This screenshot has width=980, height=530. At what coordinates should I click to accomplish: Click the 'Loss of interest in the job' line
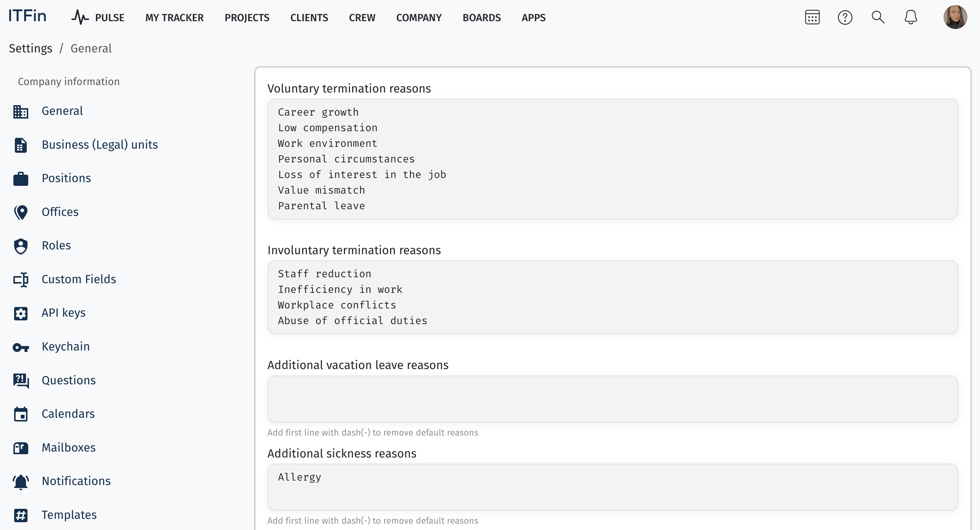coord(362,175)
